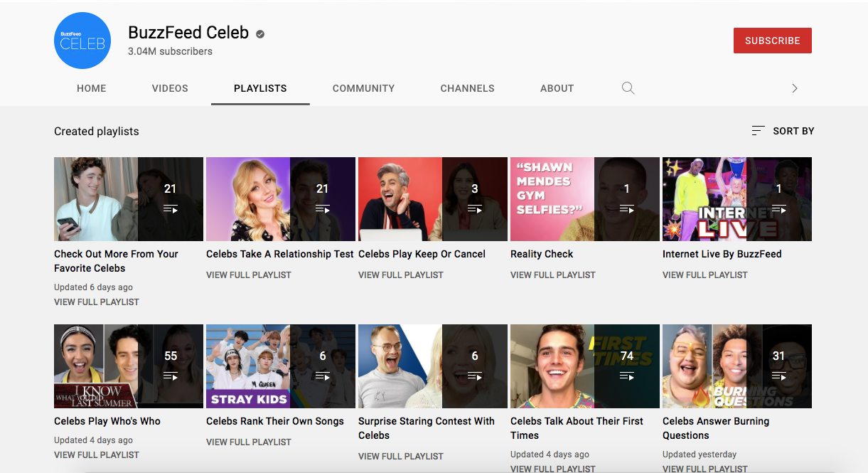The width and height of the screenshot is (868, 473).
Task: Play all icon on Rank Their Own Songs playlist
Action: [323, 376]
